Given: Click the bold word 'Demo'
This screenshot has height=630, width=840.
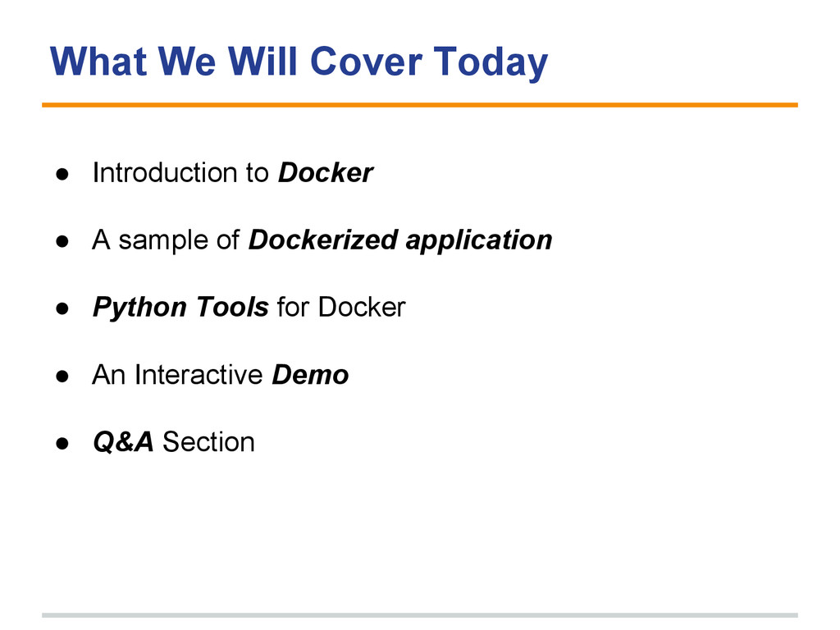Looking at the screenshot, I should coord(310,374).
